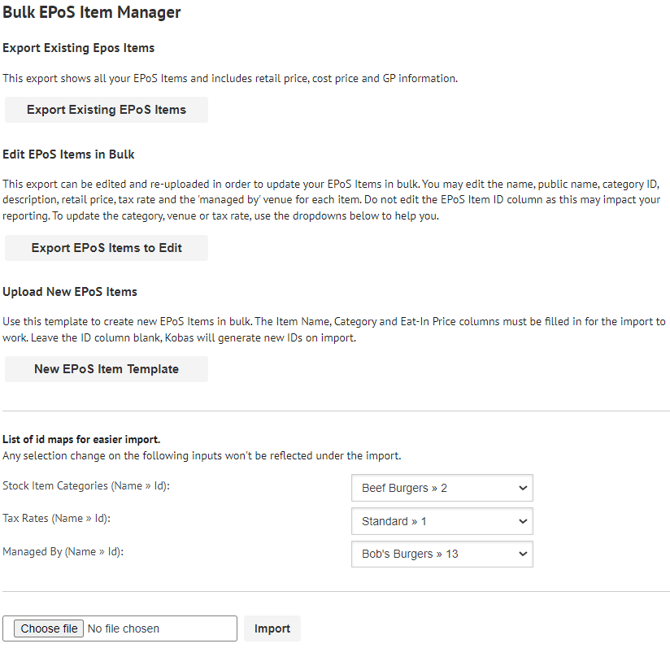The width and height of the screenshot is (670, 648).
Task: Click the Stock Item Categories (Name » Id) label
Action: 86,486
